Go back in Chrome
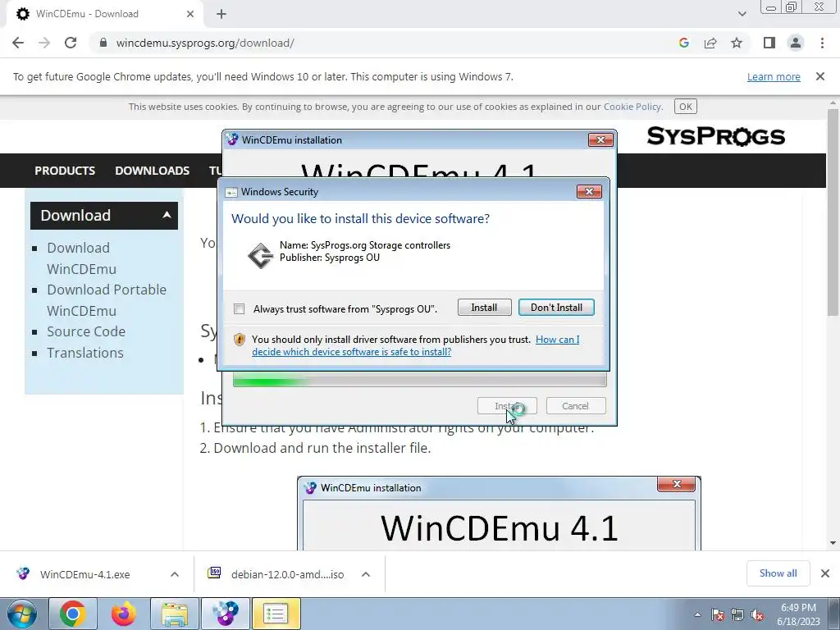The image size is (840, 630). [18, 43]
